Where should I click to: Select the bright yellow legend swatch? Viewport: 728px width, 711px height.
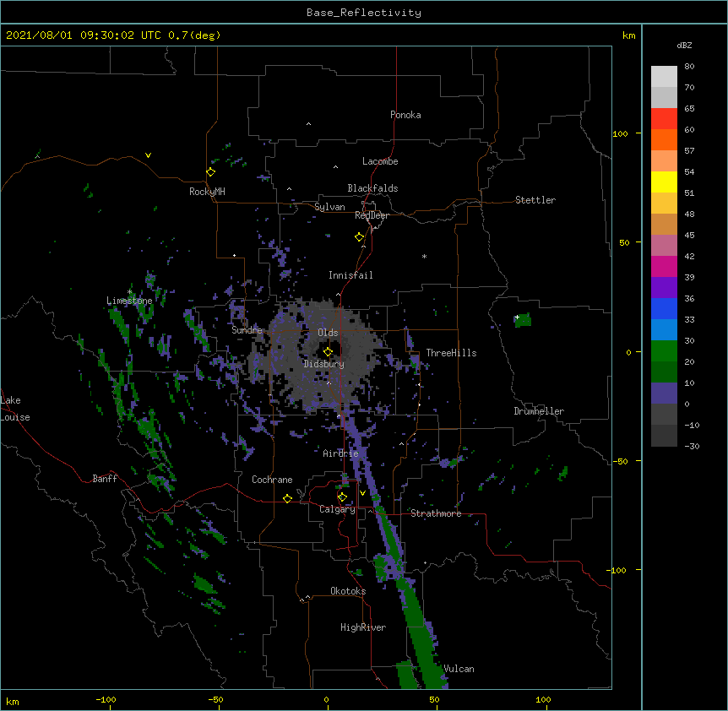664,182
